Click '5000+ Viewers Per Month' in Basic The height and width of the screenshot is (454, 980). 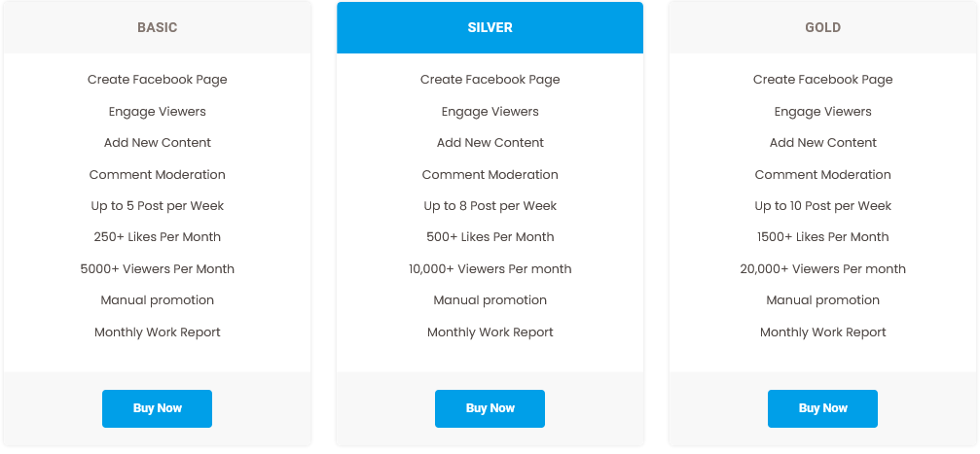[x=157, y=269]
